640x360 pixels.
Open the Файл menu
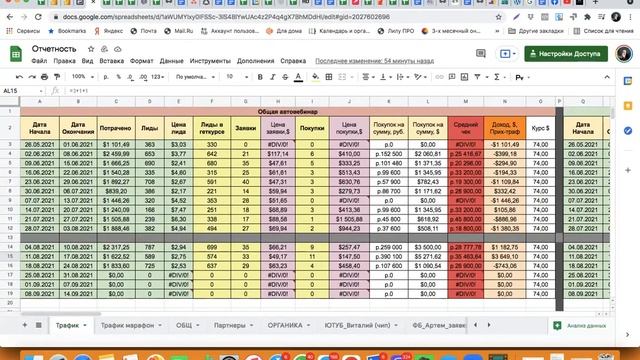tap(39, 61)
